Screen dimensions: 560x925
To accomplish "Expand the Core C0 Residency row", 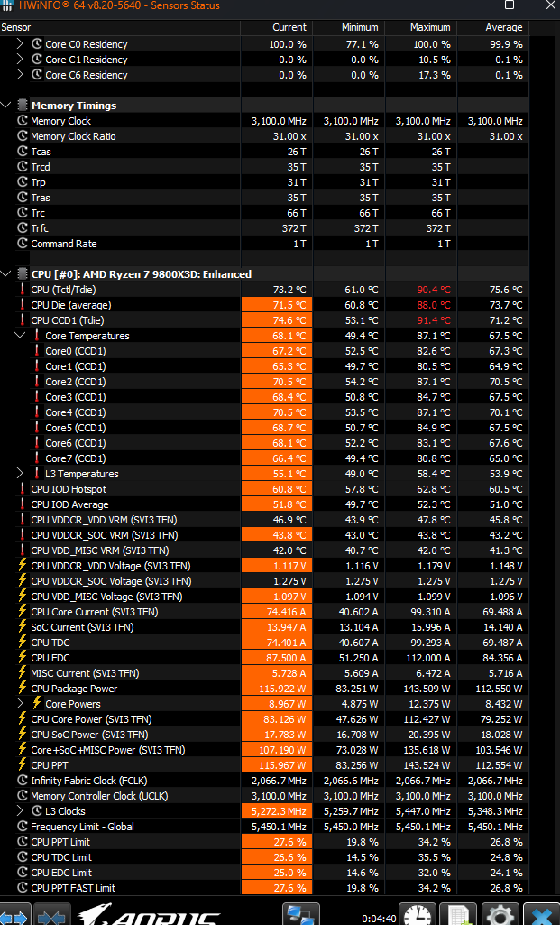I will pos(21,44).
